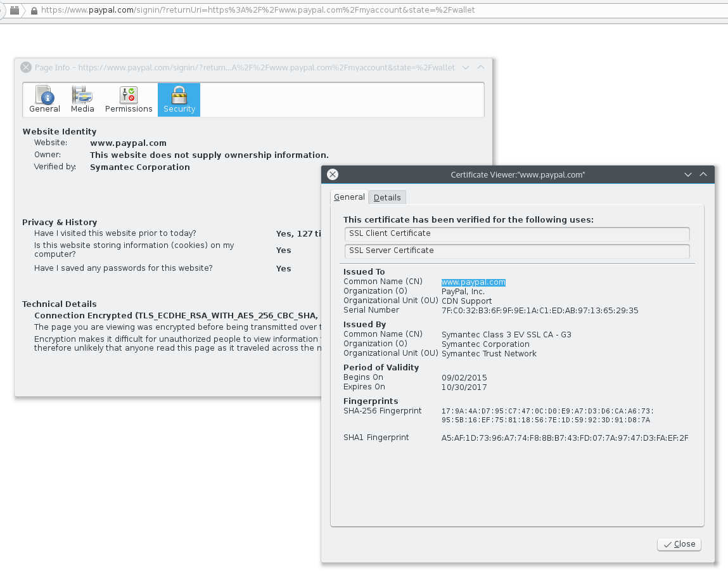The image size is (728, 572).
Task: Click the ownership information text in Page Info
Action: [x=209, y=155]
